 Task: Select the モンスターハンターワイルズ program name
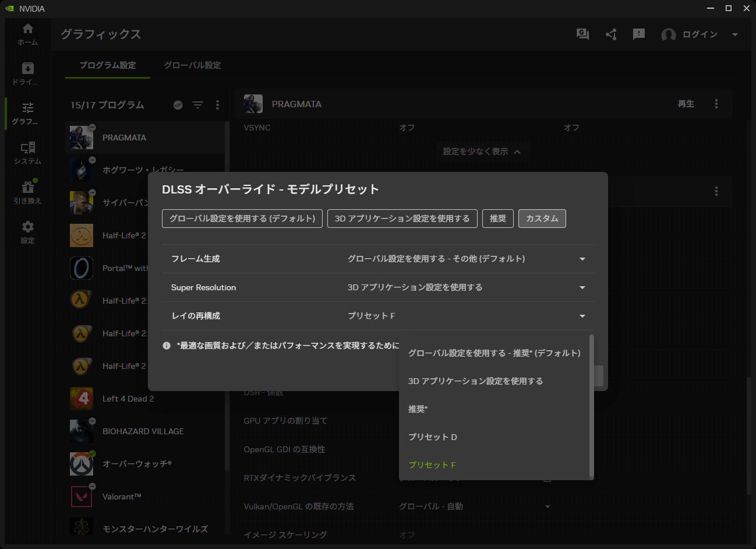[155, 529]
